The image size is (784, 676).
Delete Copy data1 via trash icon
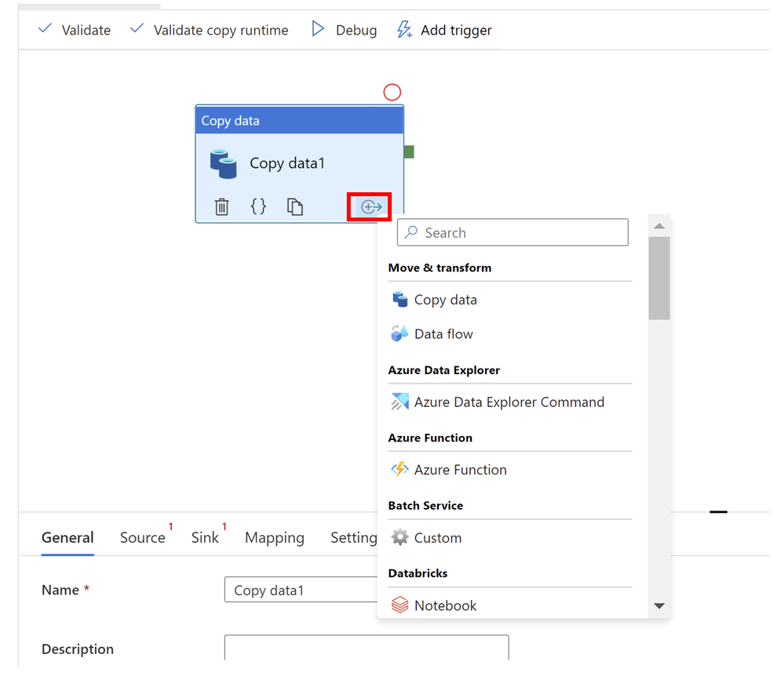point(221,206)
